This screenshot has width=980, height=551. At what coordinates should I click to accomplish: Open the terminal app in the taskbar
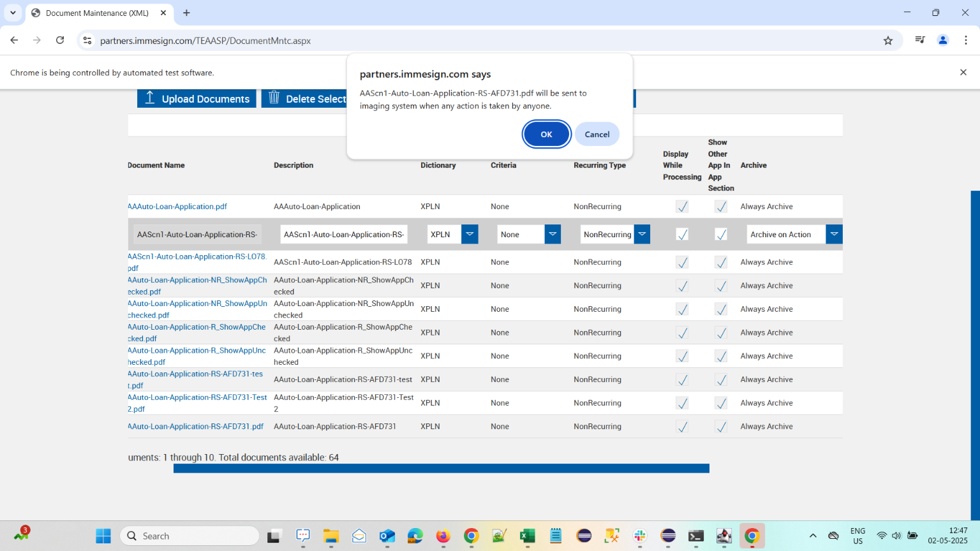click(x=696, y=536)
